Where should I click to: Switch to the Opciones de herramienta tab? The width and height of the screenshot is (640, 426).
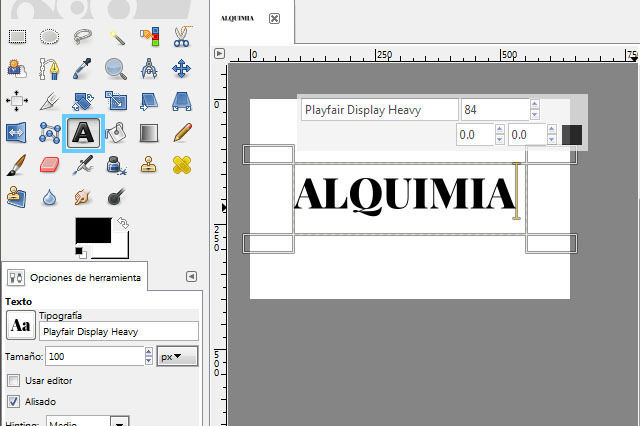click(x=76, y=278)
